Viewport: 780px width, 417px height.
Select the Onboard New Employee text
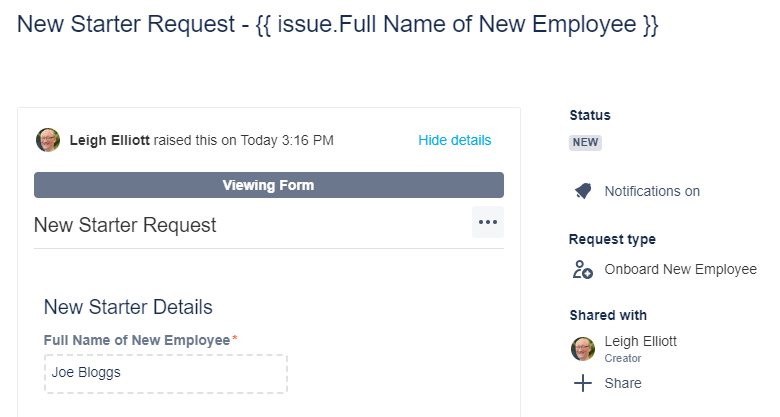click(x=680, y=269)
